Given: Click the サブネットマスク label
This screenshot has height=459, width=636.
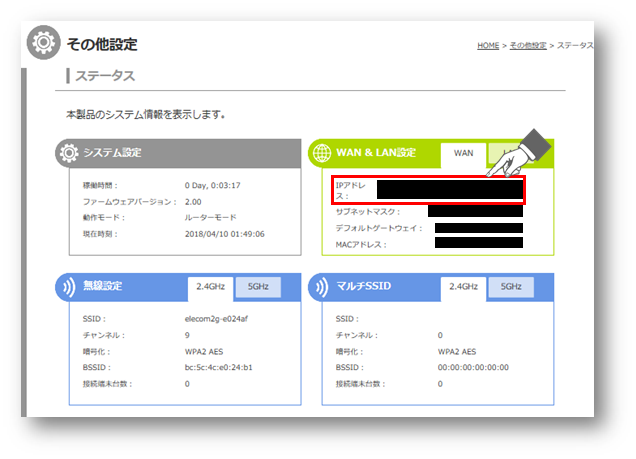Looking at the screenshot, I should coord(368,212).
